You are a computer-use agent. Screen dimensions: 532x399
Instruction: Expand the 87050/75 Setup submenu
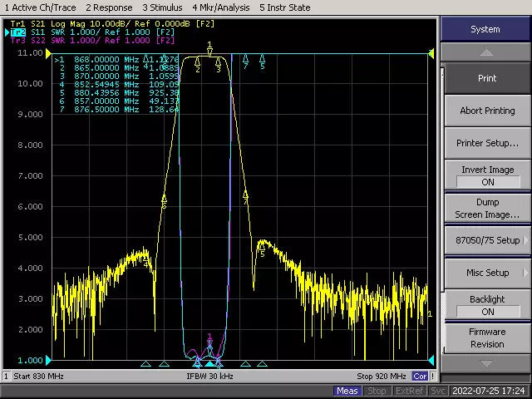(x=487, y=240)
